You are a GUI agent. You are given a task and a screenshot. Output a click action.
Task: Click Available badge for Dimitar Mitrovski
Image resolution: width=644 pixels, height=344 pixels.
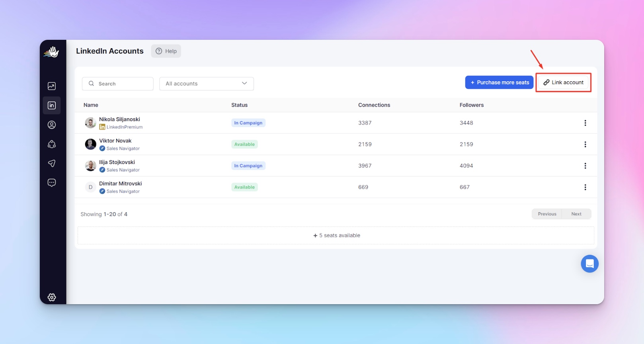(x=244, y=187)
